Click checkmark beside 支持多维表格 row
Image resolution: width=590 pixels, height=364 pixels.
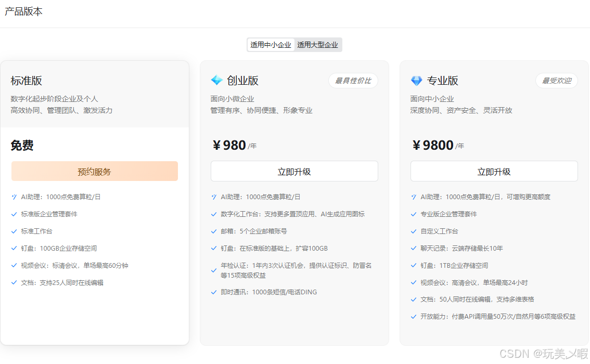[x=414, y=300]
